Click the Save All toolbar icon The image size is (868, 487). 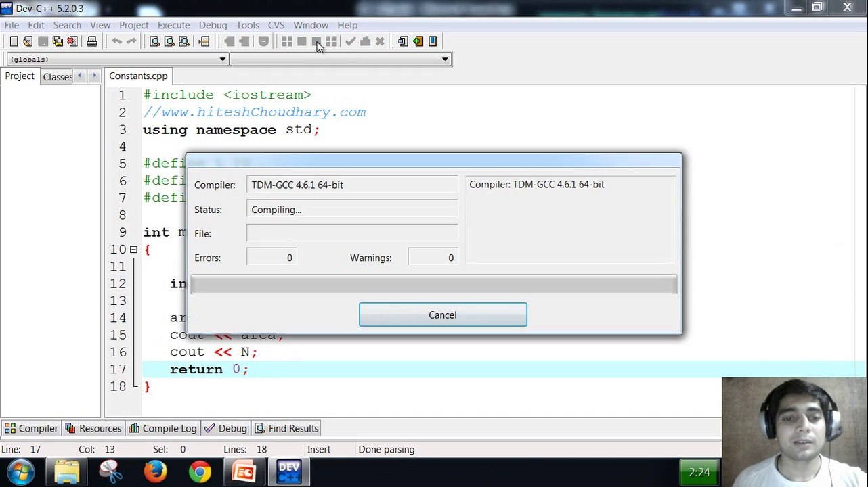pos(58,41)
